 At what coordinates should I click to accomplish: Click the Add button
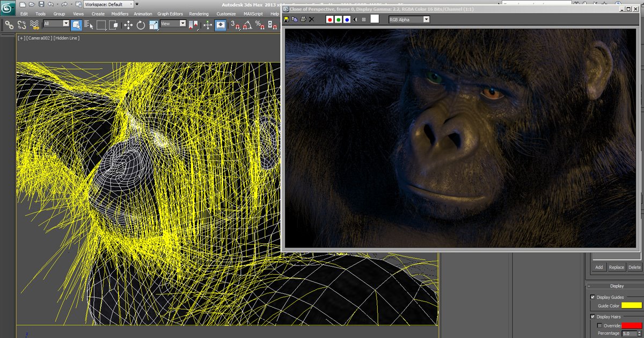[599, 267]
